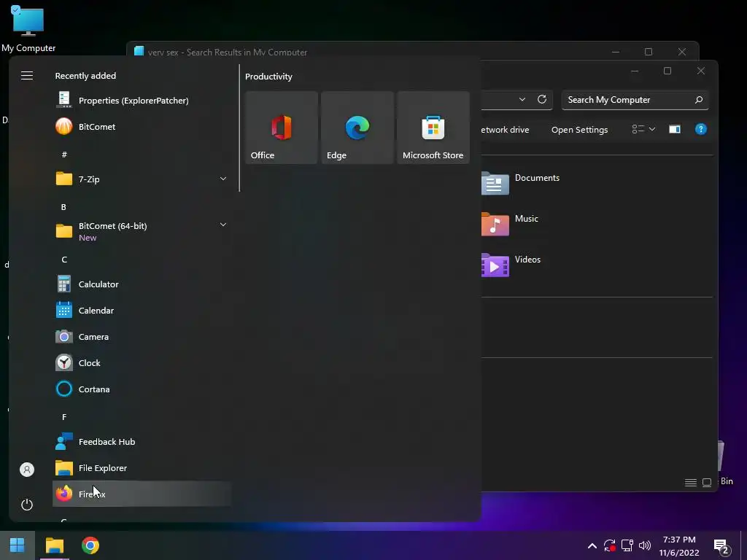
Task: Launch BitComet from recently added
Action: [142, 127]
